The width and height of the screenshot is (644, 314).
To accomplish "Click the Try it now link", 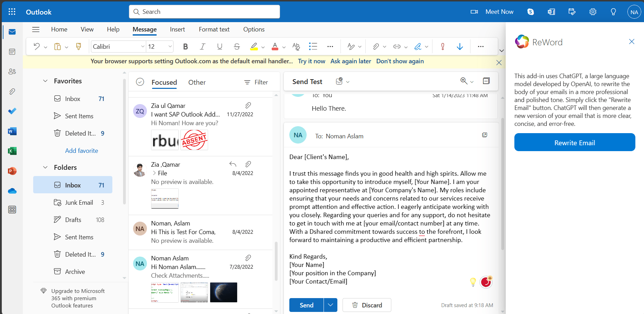I will 311,61.
